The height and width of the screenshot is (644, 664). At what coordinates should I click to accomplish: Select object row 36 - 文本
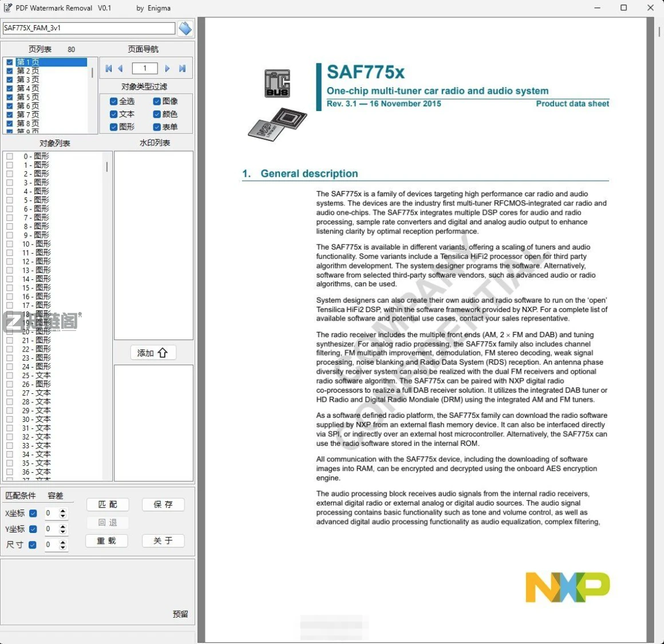point(37,472)
